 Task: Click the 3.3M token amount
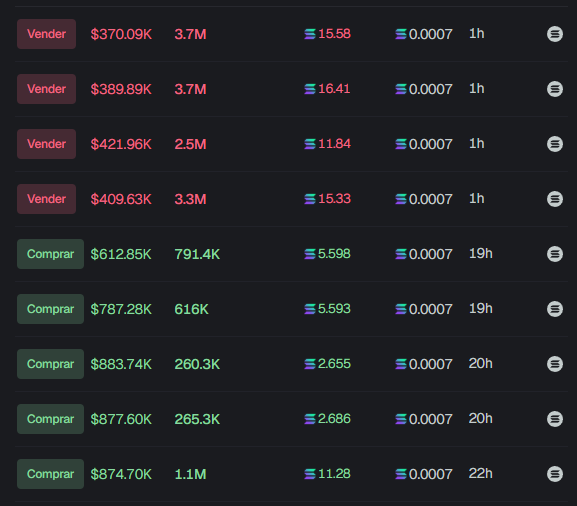pyautogui.click(x=190, y=199)
